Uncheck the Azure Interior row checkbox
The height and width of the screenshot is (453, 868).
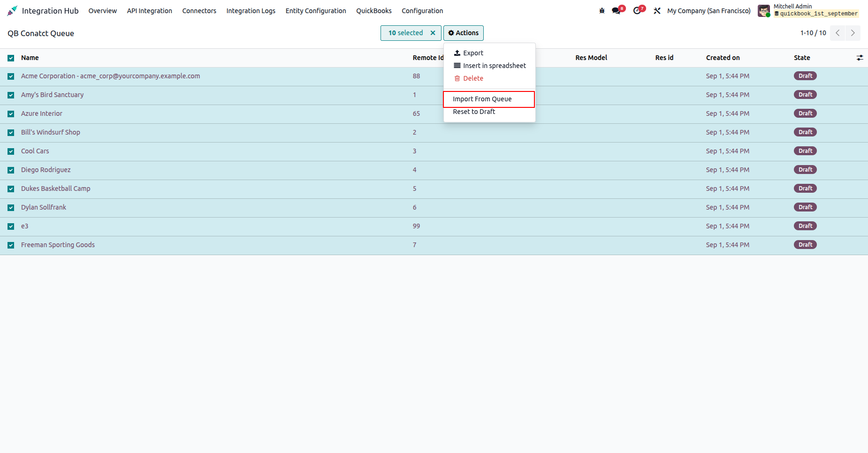click(11, 114)
